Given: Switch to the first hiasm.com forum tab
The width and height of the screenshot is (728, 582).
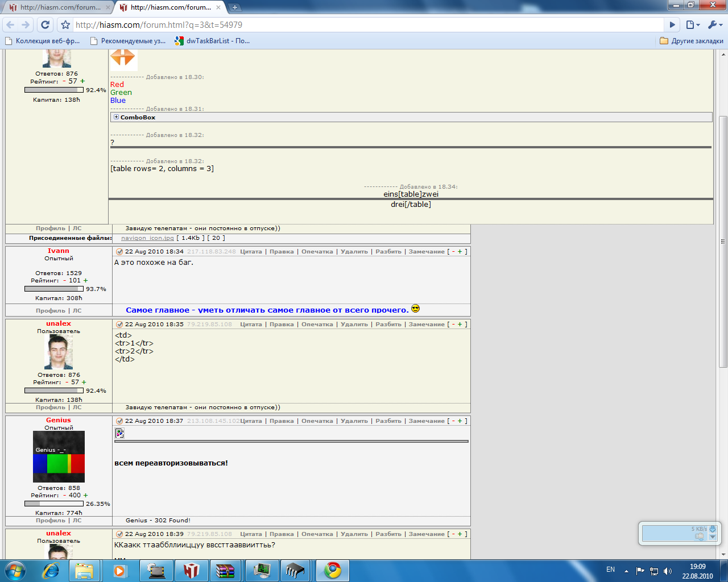Looking at the screenshot, I should pos(57,7).
